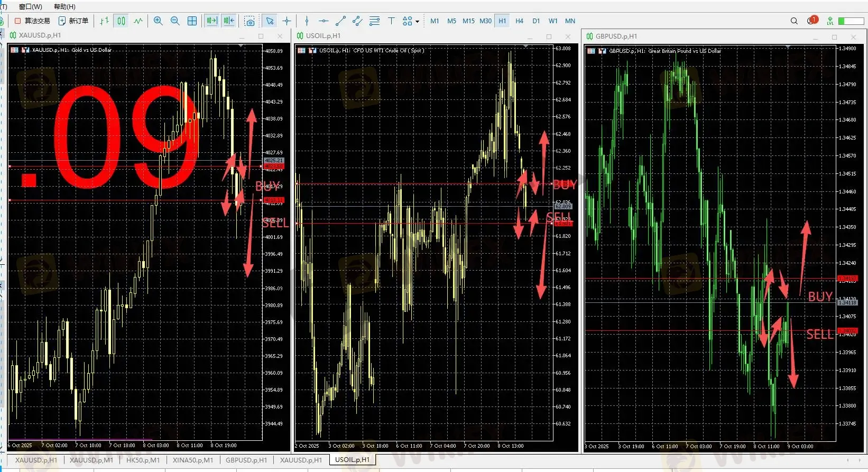Select the W1 timeframe
The height and width of the screenshot is (472, 868).
(x=553, y=21)
